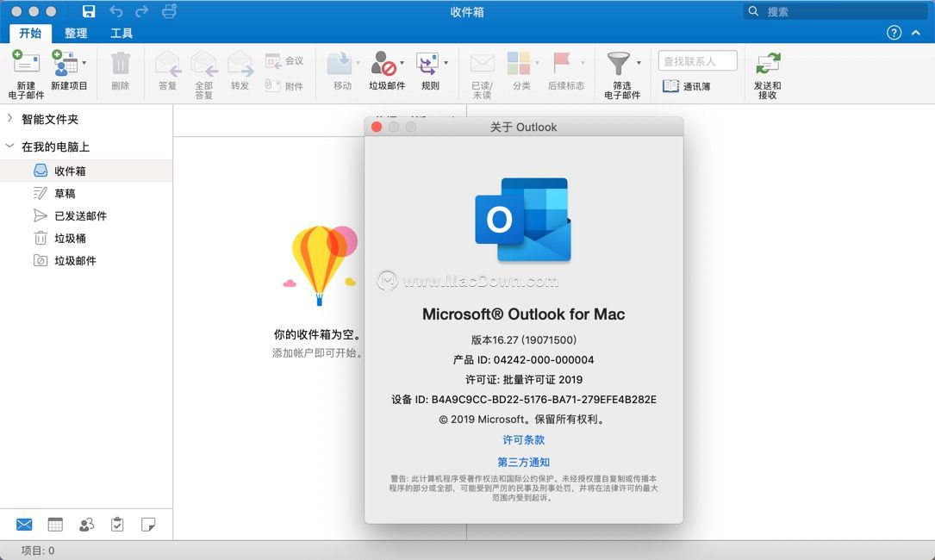The image size is (935, 560).
Task: Click the 垃圾邮件 junk mail icon
Action: (x=384, y=63)
